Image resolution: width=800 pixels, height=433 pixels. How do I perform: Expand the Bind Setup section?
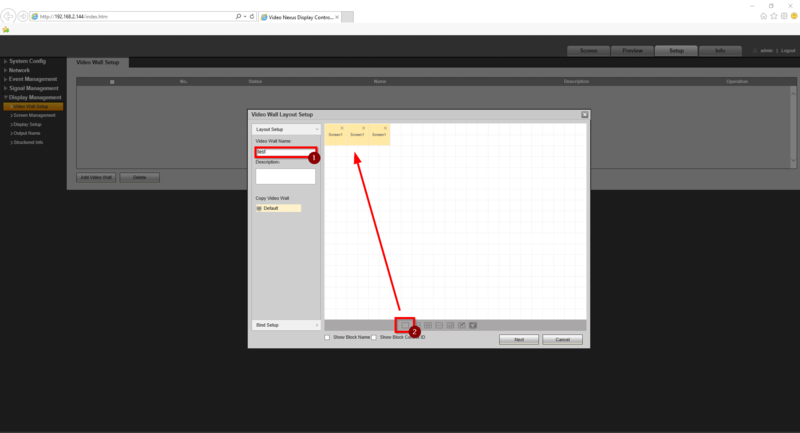point(286,325)
